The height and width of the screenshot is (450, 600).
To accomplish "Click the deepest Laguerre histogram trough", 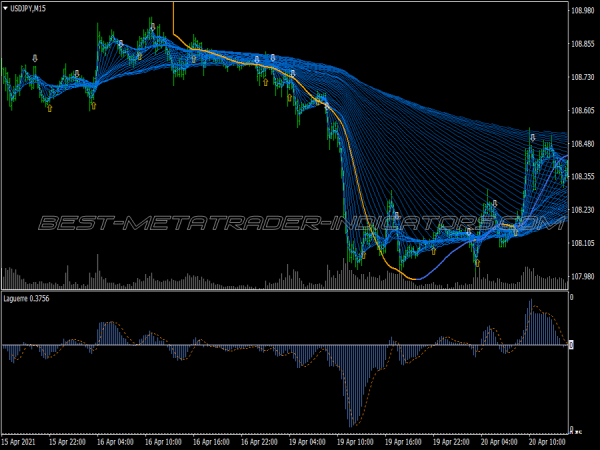I will click(352, 424).
